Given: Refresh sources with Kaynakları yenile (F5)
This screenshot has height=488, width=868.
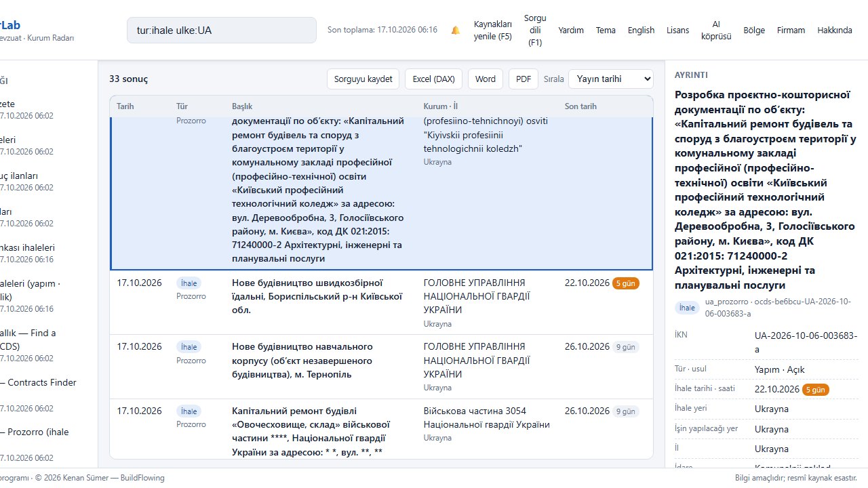Looking at the screenshot, I should [493, 30].
